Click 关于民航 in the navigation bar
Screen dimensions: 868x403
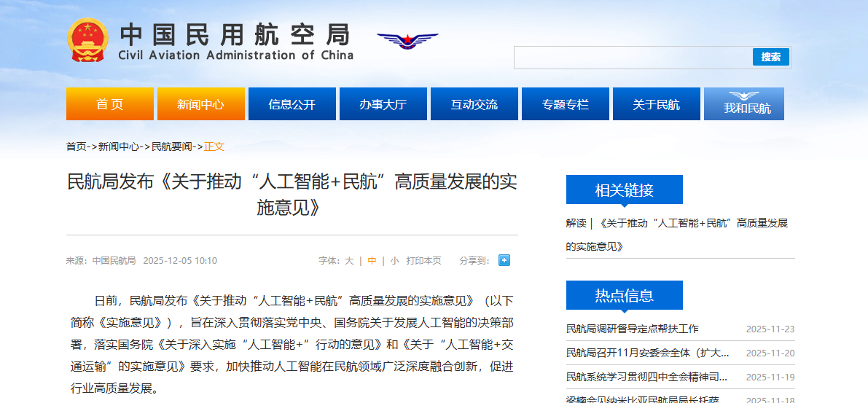point(657,104)
